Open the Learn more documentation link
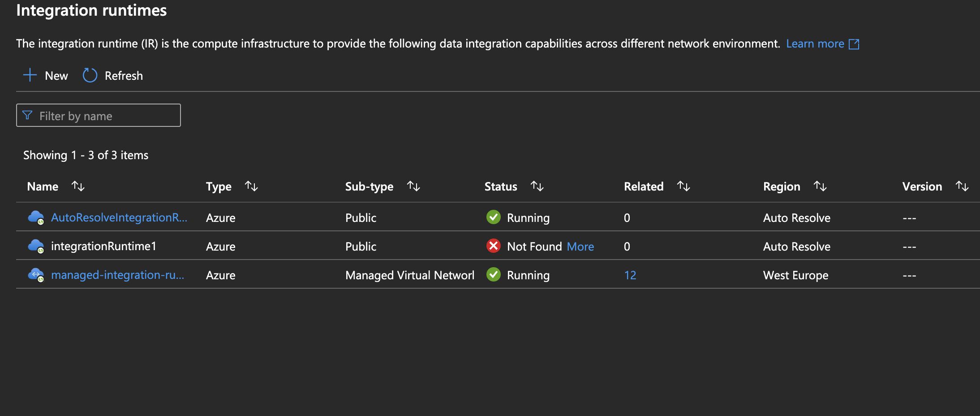The height and width of the screenshot is (416, 980). coord(814,43)
